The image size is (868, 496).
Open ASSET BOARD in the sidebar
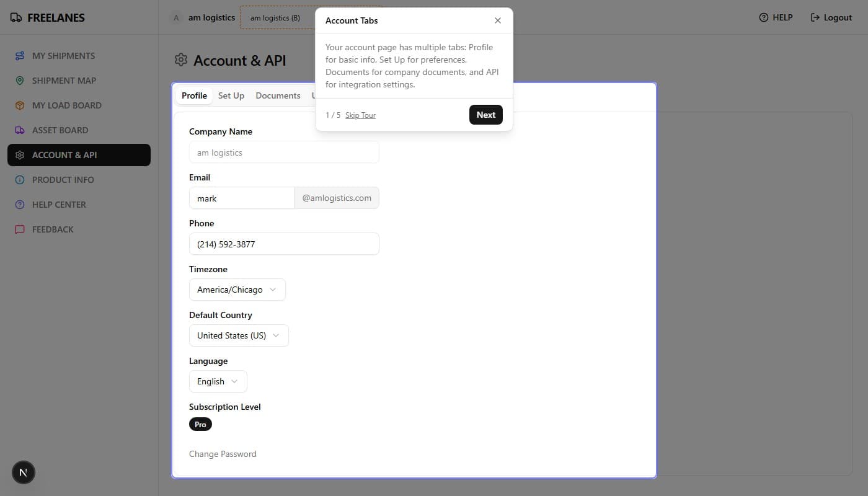click(x=79, y=130)
